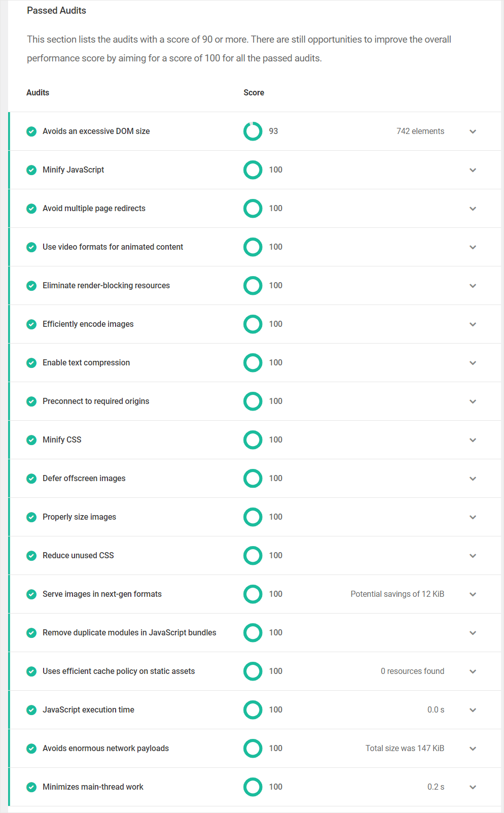Expand the JavaScript execution time audit
Viewport: 504px width, 813px height.
(473, 709)
